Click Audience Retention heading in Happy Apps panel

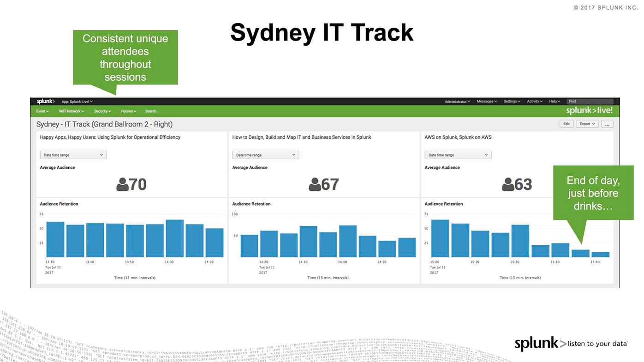tap(59, 204)
